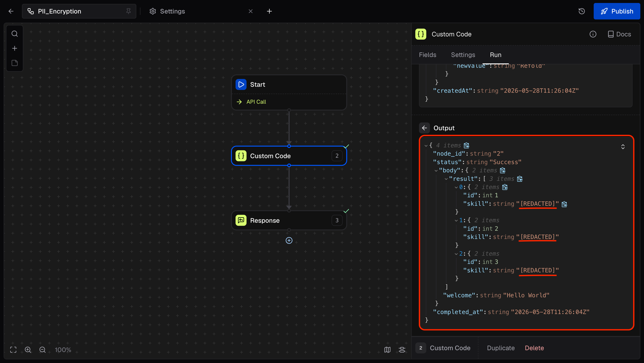This screenshot has width=644, height=363.
Task: Collapse the "result" array
Action: (446, 179)
